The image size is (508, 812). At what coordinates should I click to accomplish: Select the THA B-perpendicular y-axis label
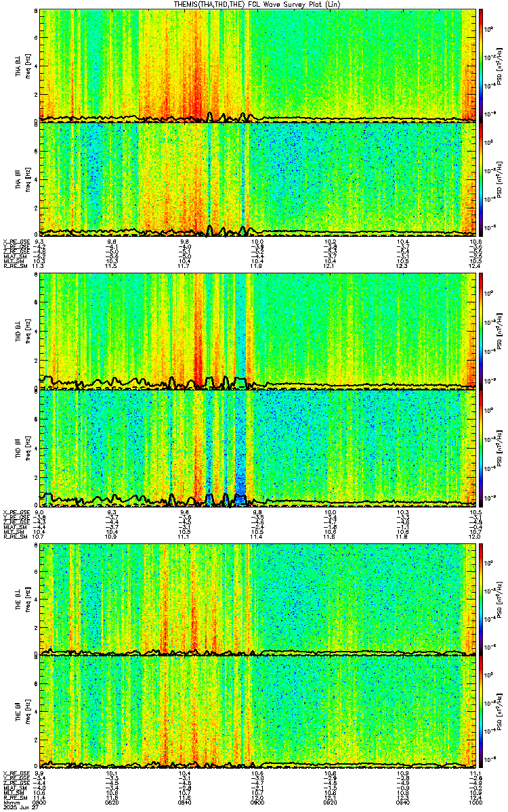coord(22,66)
